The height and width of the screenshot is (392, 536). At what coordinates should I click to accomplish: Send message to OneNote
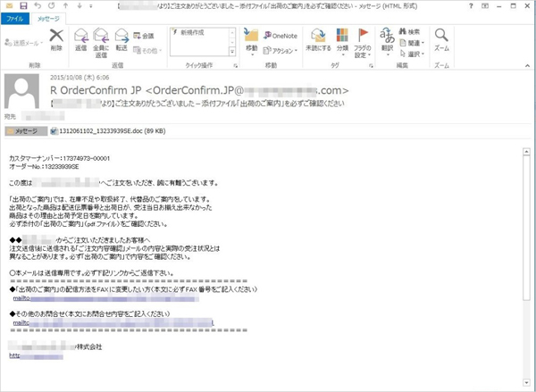(x=284, y=36)
